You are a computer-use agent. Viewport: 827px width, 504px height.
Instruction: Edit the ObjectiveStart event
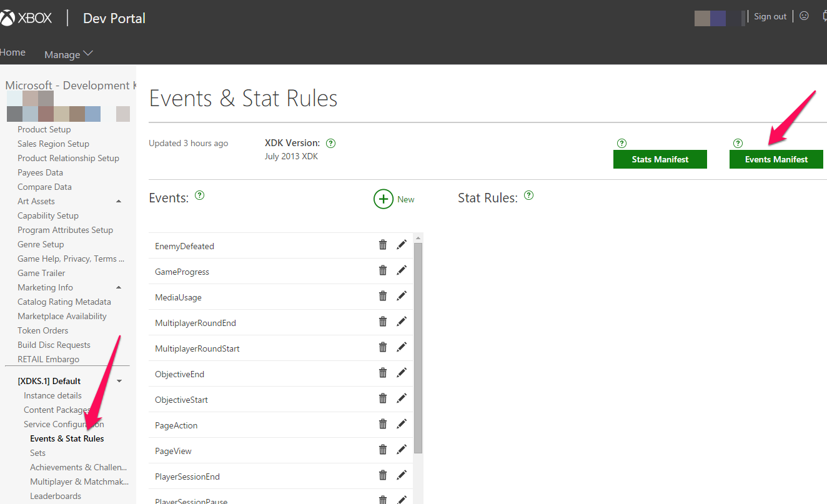coord(402,398)
